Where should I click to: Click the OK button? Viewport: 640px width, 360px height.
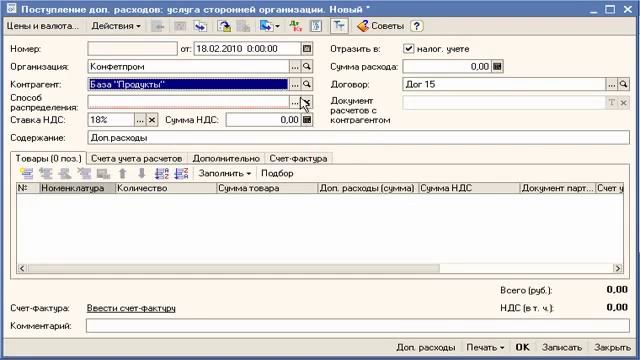coord(522,347)
